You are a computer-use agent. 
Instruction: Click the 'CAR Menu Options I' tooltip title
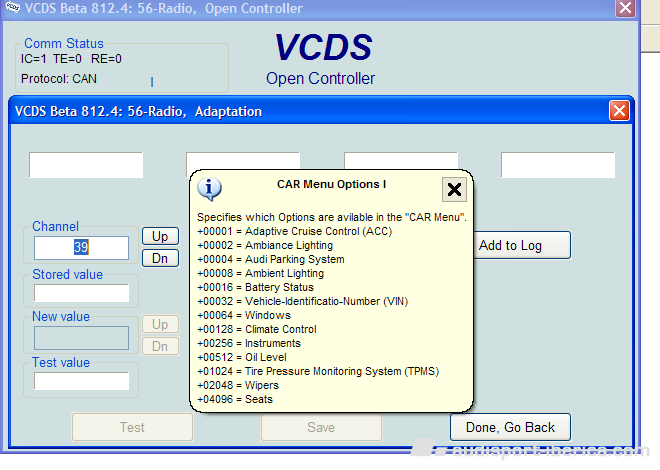point(331,184)
